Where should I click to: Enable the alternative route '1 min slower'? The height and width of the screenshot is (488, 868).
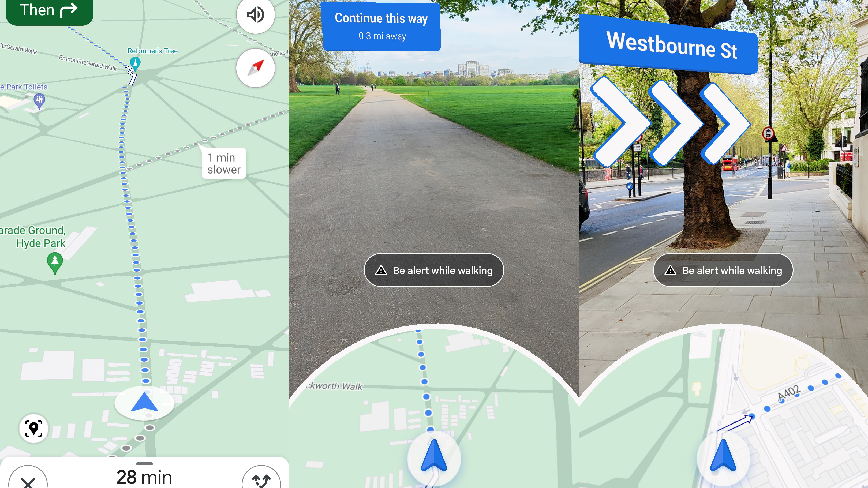223,164
